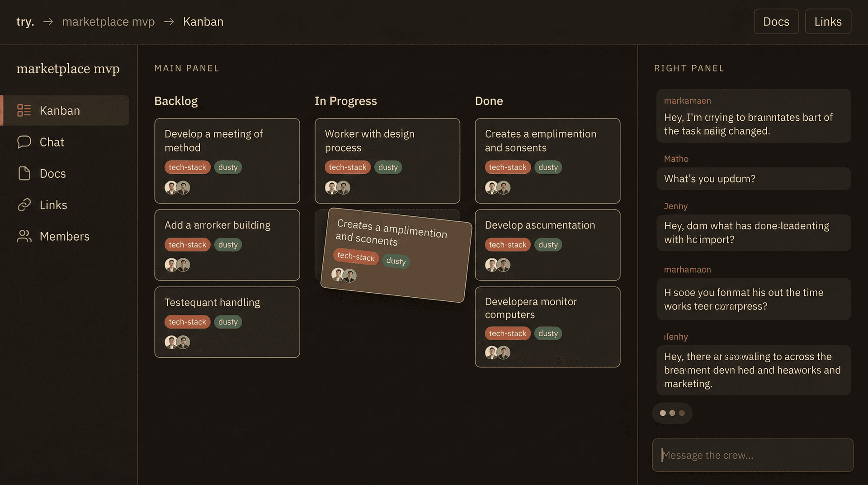Image resolution: width=868 pixels, height=485 pixels.
Task: Click the typing indicator dots in the chat panel
Action: [x=672, y=413]
